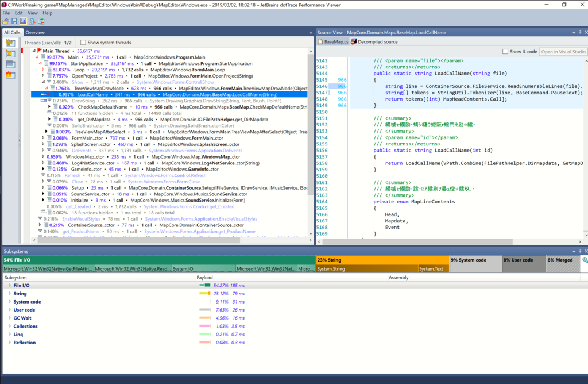Click the BaseMap.cs file icon
The image size is (588, 384).
320,41
